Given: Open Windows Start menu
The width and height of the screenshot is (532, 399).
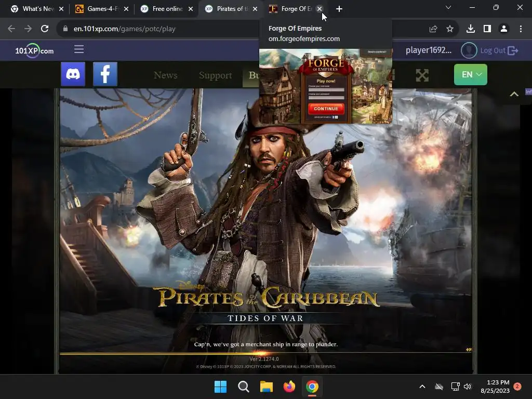Looking at the screenshot, I should (220, 387).
